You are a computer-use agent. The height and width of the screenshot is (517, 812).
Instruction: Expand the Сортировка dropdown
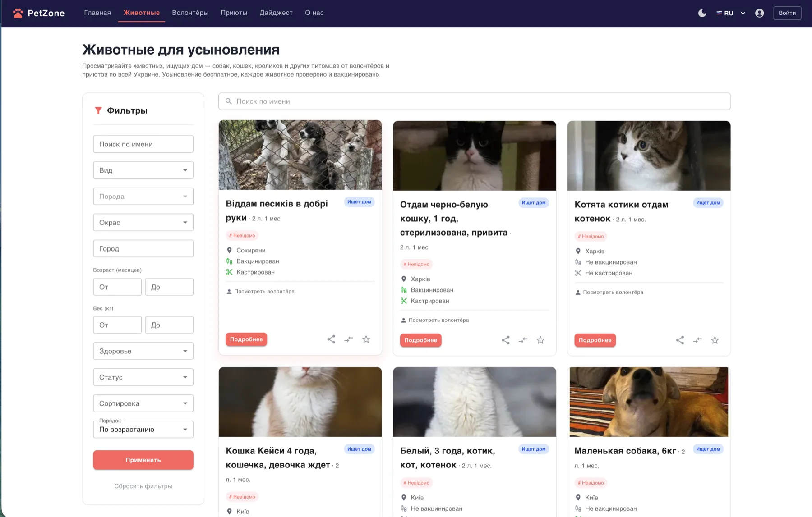point(143,403)
